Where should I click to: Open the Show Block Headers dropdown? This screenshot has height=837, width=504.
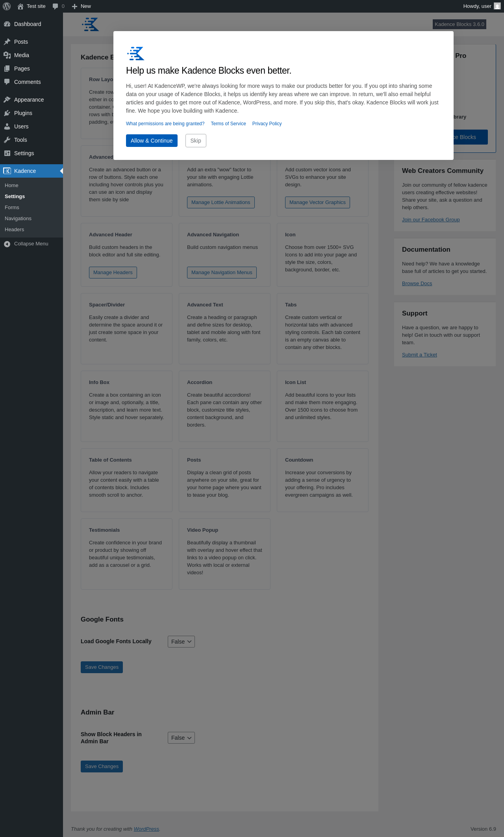pyautogui.click(x=181, y=738)
